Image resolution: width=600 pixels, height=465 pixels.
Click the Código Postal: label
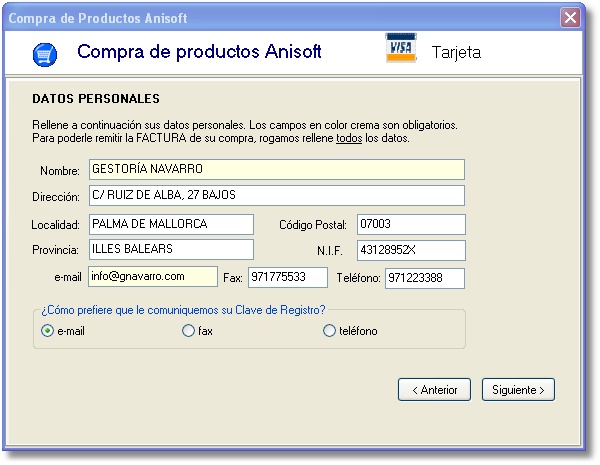313,225
